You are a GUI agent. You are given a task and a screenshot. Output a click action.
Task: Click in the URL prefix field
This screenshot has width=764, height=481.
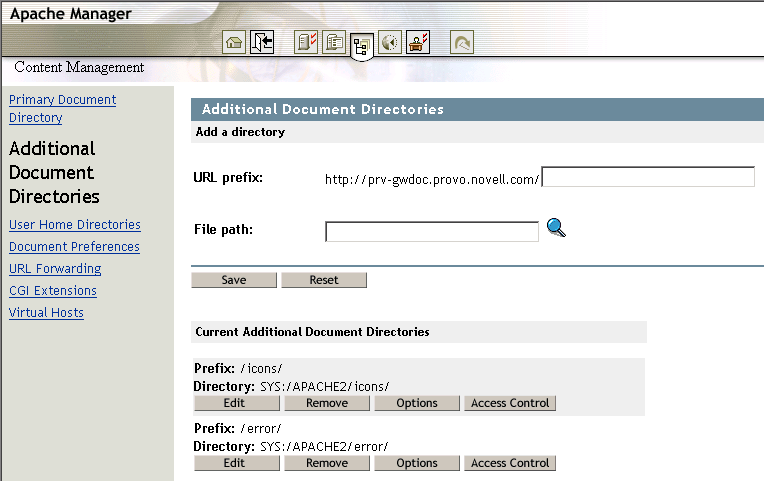click(647, 177)
